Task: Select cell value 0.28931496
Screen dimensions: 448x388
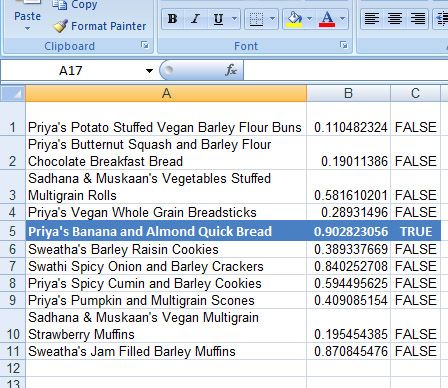Action: 348,212
